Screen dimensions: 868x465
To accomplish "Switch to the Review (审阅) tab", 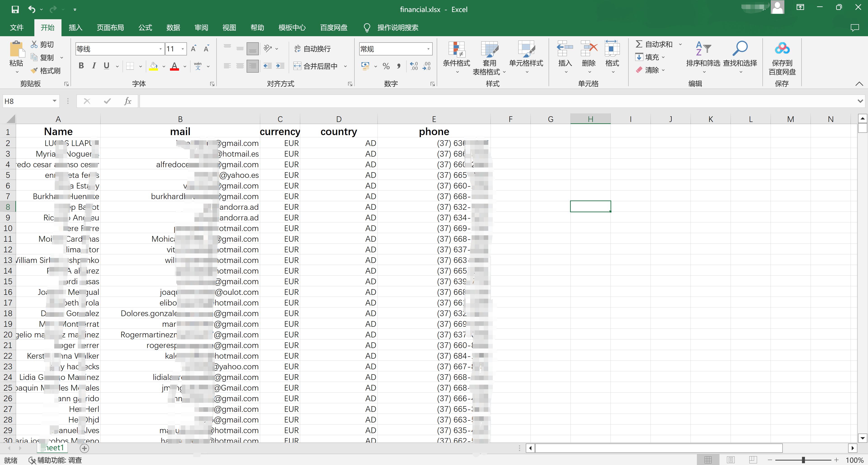I will click(x=201, y=27).
